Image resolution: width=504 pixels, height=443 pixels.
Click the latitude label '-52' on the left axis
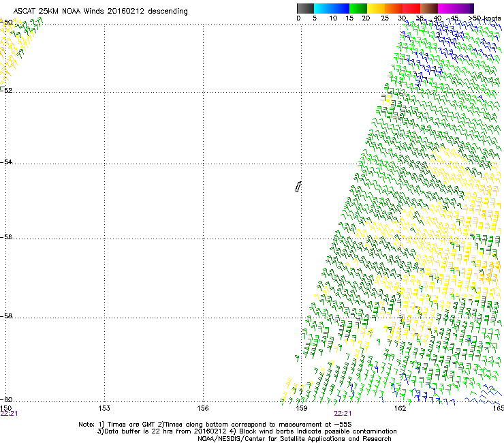click(x=6, y=91)
